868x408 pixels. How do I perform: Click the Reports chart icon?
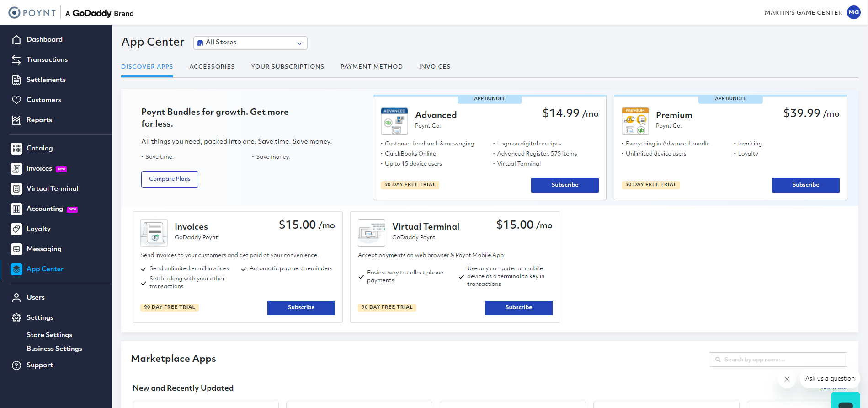click(16, 120)
